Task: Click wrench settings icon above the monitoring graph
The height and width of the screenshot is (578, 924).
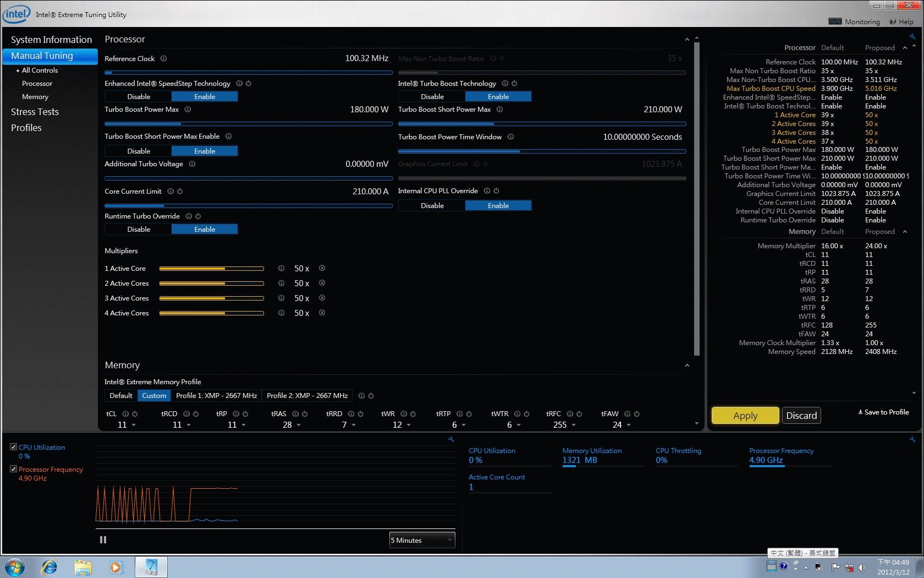Action: pos(451,439)
